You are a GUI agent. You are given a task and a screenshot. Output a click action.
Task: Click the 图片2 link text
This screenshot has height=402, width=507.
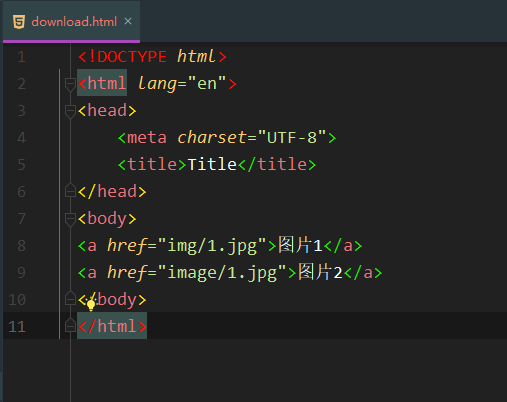320,272
